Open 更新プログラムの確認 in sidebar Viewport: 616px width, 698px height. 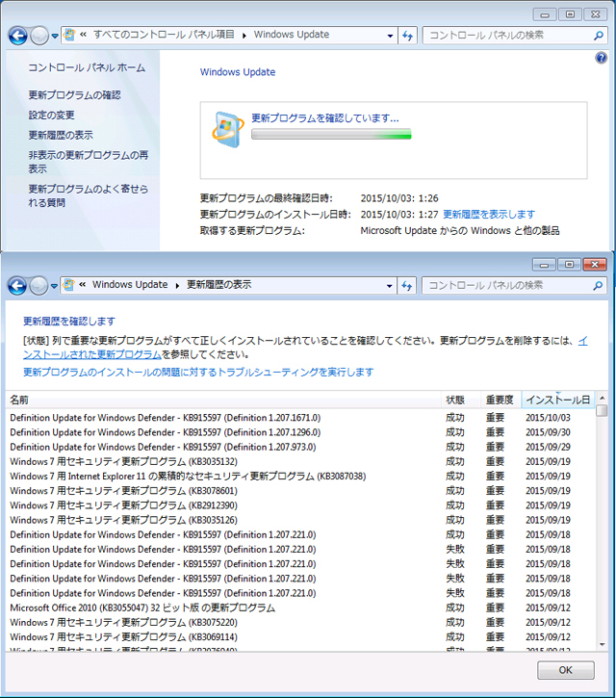[74, 95]
